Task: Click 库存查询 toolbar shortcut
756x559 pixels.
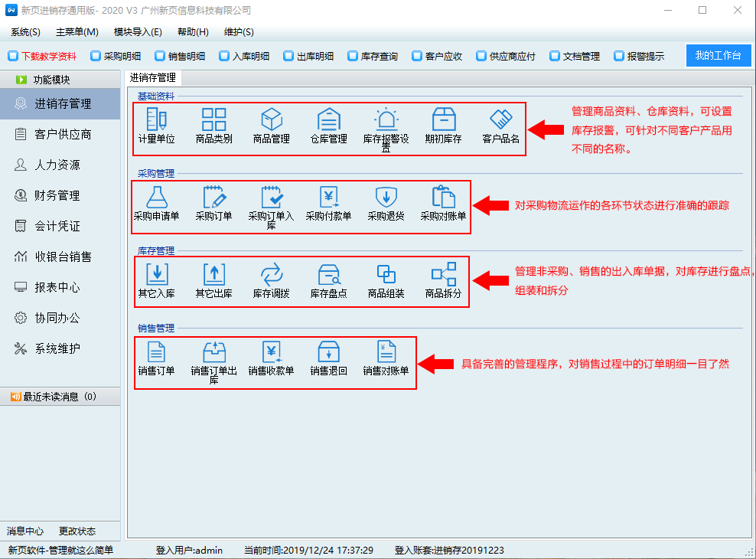Action: tap(373, 57)
